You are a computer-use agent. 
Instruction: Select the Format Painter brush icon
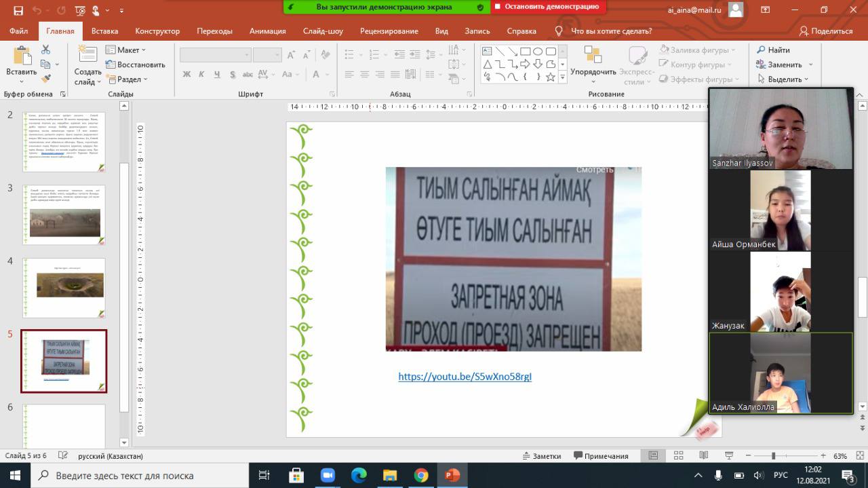coord(45,79)
